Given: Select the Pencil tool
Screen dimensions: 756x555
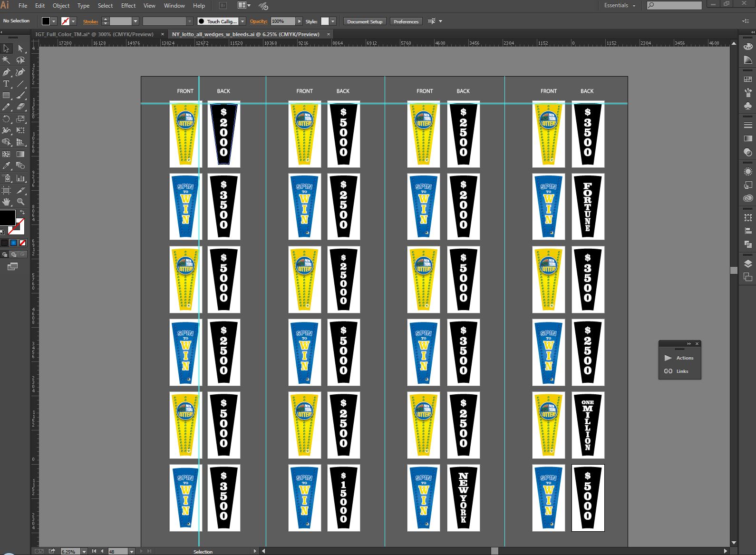Looking at the screenshot, I should coord(6,107).
